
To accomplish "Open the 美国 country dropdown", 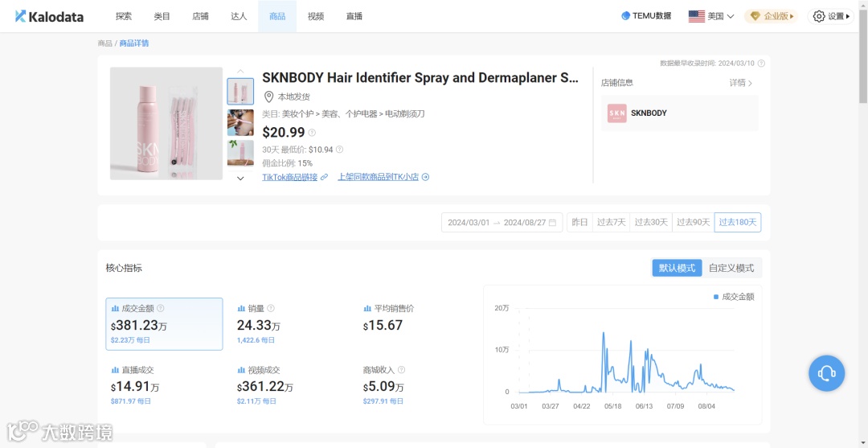I will 711,16.
